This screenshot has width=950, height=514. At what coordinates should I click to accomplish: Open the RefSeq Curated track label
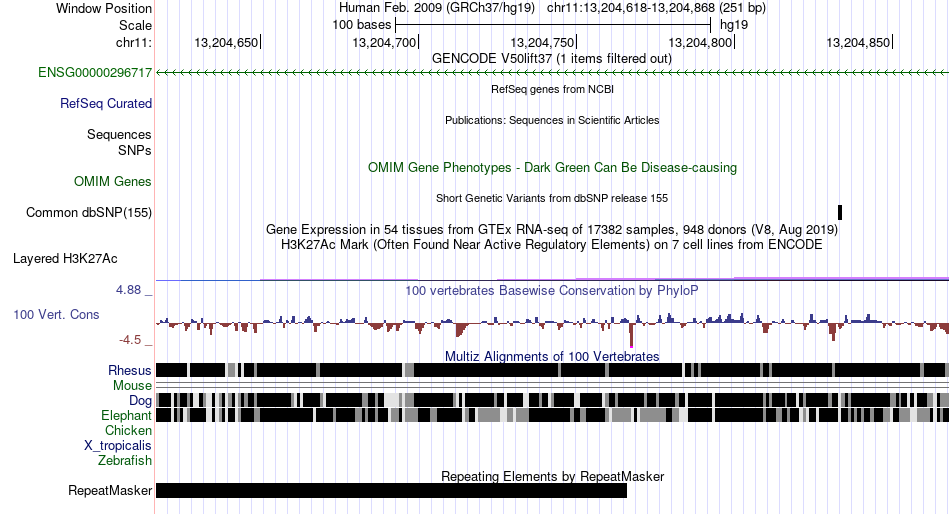coord(105,104)
